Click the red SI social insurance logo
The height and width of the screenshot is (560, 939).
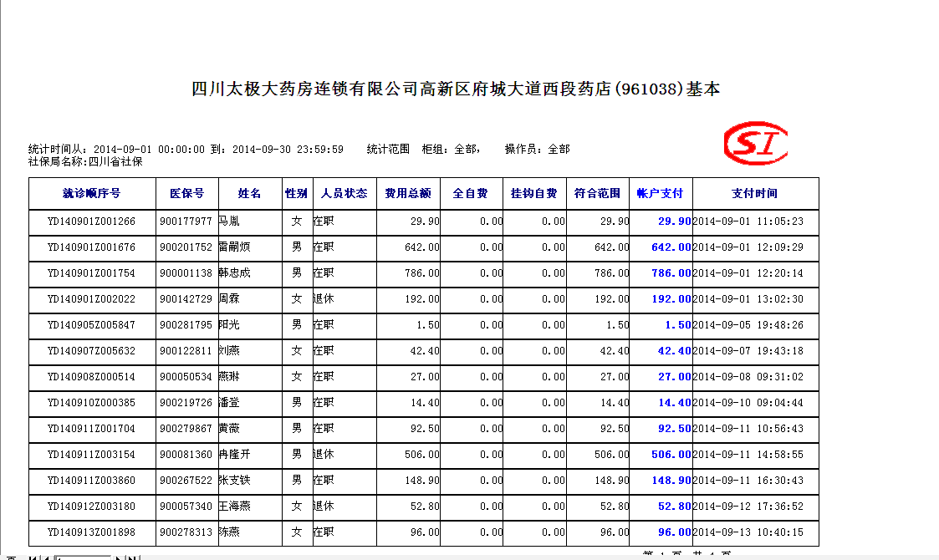[756, 144]
